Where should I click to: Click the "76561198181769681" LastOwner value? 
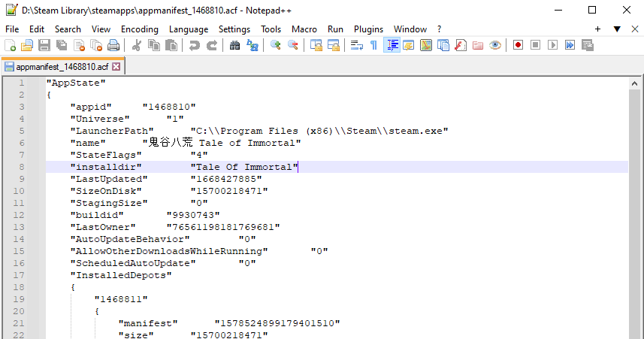223,227
